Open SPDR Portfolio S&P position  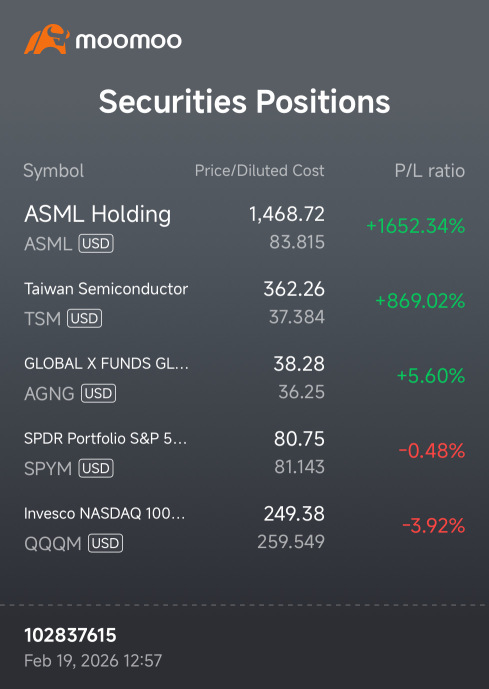244,453
